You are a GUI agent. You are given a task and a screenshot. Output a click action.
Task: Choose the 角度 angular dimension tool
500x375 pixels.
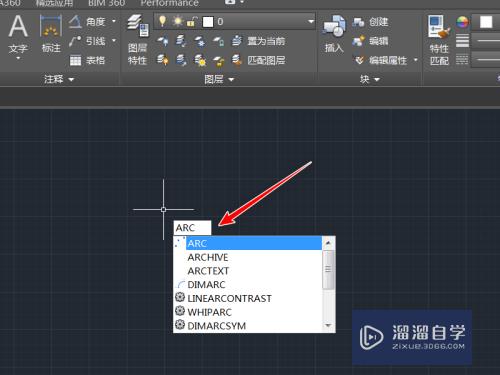88,22
